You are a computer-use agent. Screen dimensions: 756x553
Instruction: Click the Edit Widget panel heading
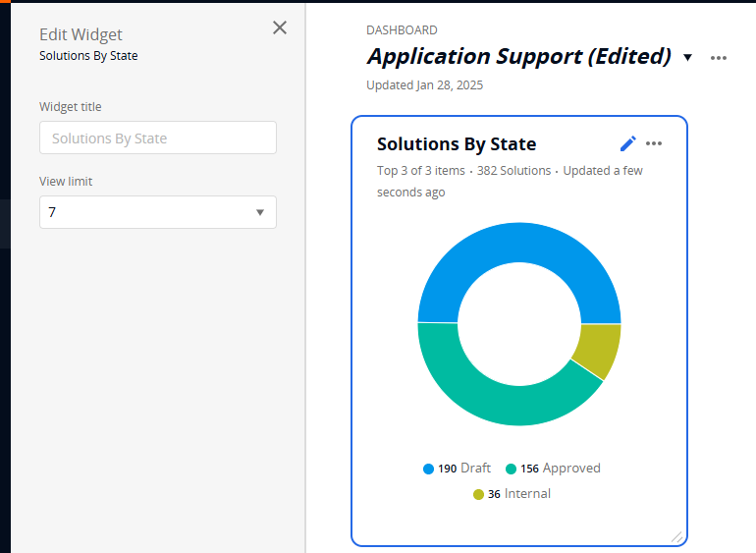(x=81, y=35)
